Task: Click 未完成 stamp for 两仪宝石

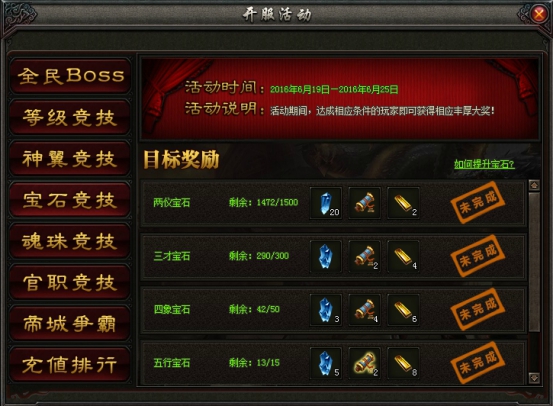Action: [x=478, y=202]
